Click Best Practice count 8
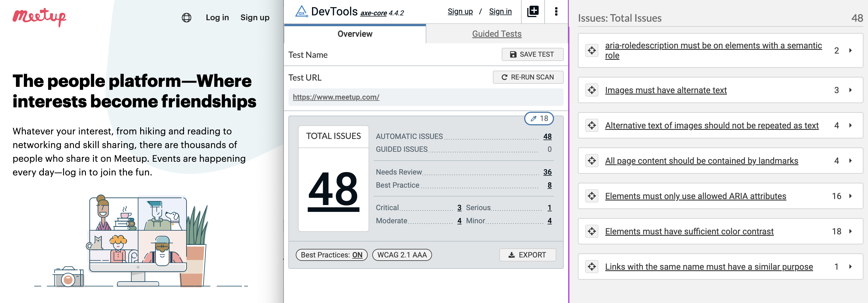Screen dimensions: 868x303 pos(549,185)
